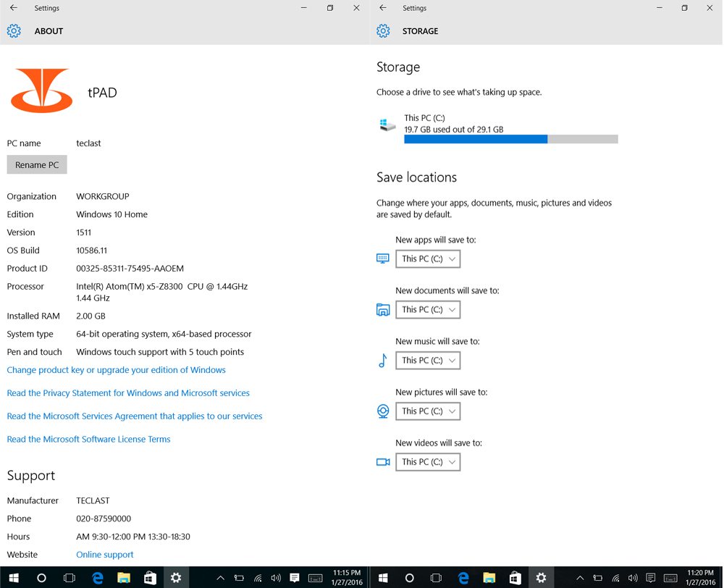Open the Microsoft Software License Terms link
Viewport: 724px width, 588px height.
(88, 440)
